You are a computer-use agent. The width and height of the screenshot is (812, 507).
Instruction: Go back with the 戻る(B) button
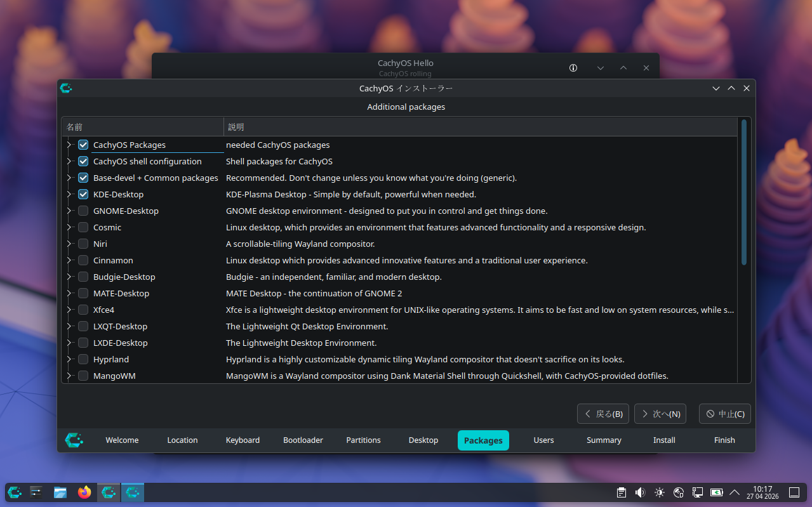[x=603, y=414]
